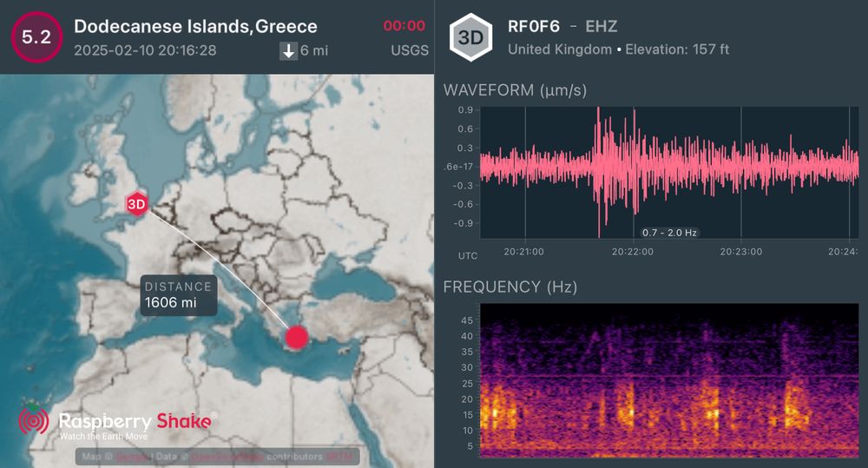Click the depth down-arrow icon
This screenshot has width=868, height=468.
pos(288,51)
